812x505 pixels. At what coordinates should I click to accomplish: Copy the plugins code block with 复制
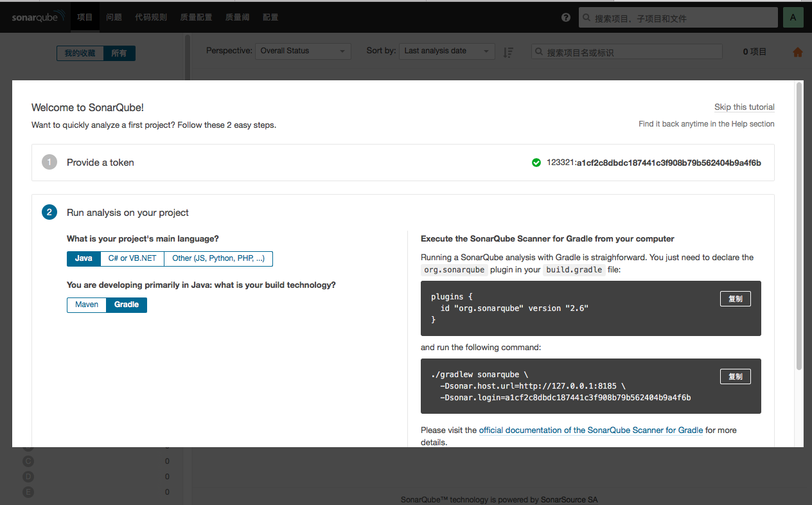(736, 299)
